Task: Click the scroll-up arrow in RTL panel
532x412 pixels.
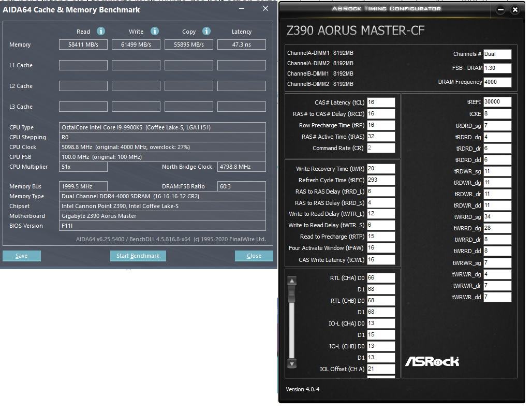Action: tap(292, 281)
